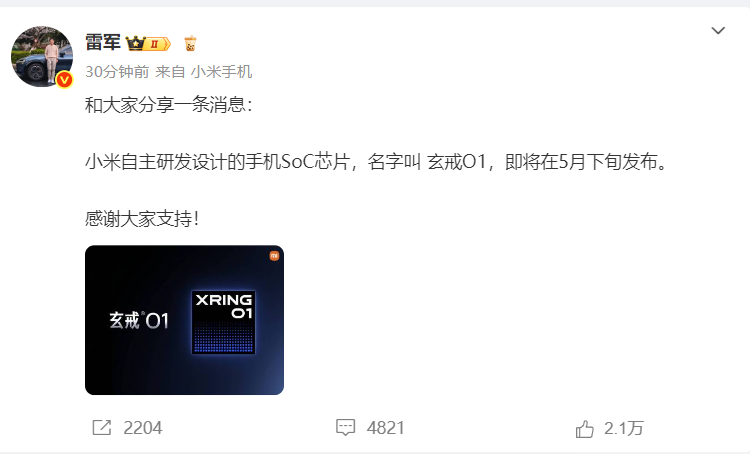This screenshot has height=454, width=750.
Task: Click the comment bubble icon
Action: (x=345, y=427)
